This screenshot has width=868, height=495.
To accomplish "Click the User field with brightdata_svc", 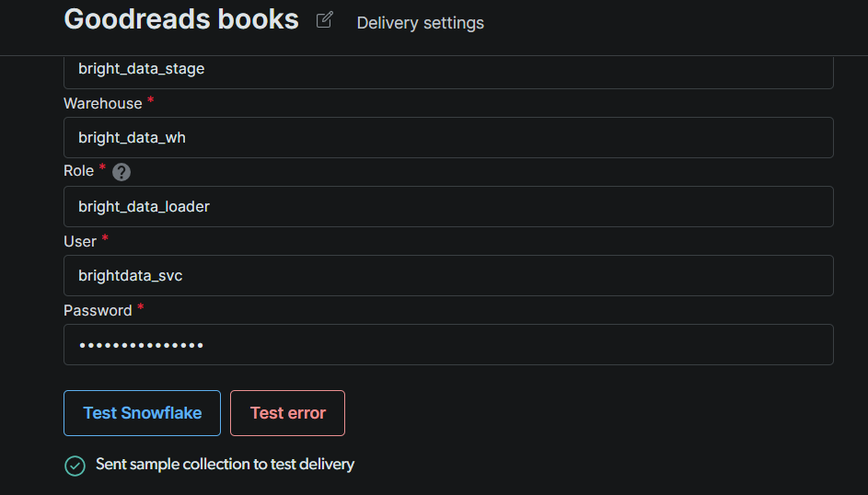I will coord(448,275).
